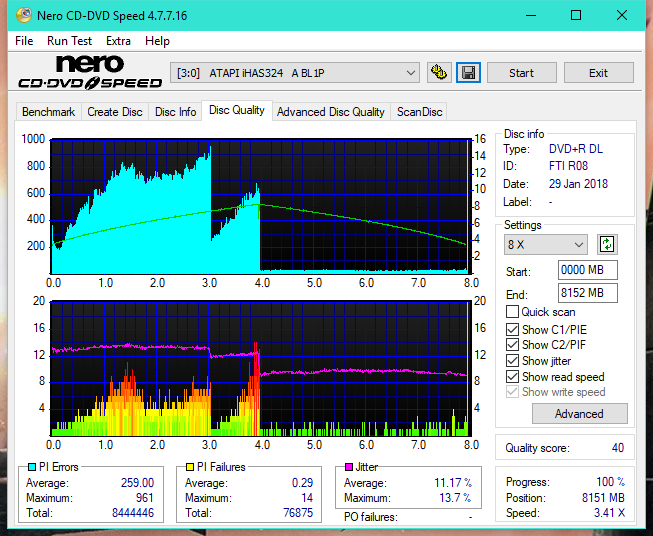Open the File menu
This screenshot has height=536, width=653.
pos(24,41)
